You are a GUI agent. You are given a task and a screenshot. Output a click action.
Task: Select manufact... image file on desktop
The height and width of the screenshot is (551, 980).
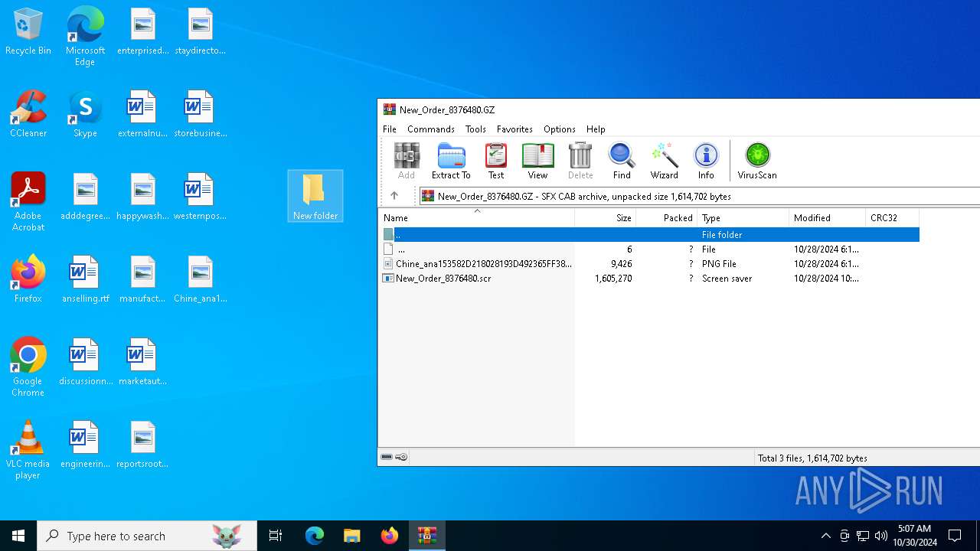pyautogui.click(x=142, y=280)
